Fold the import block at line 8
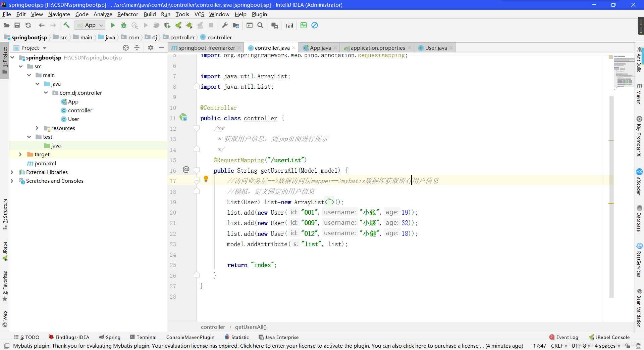 197,86
